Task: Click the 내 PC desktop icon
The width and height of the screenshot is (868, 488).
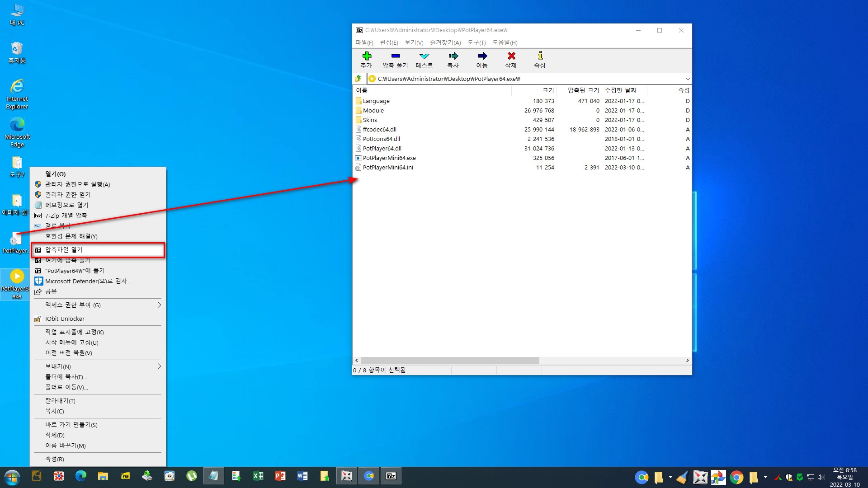Action: click(17, 15)
